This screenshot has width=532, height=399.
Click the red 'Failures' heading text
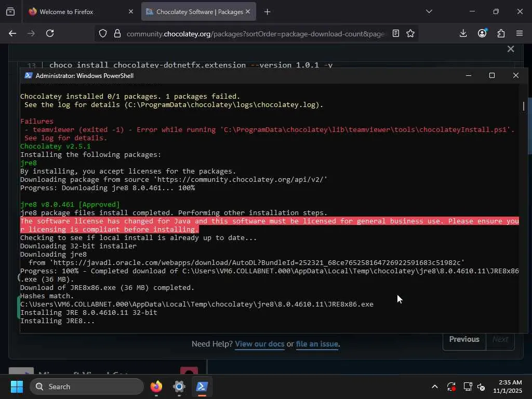37,122
